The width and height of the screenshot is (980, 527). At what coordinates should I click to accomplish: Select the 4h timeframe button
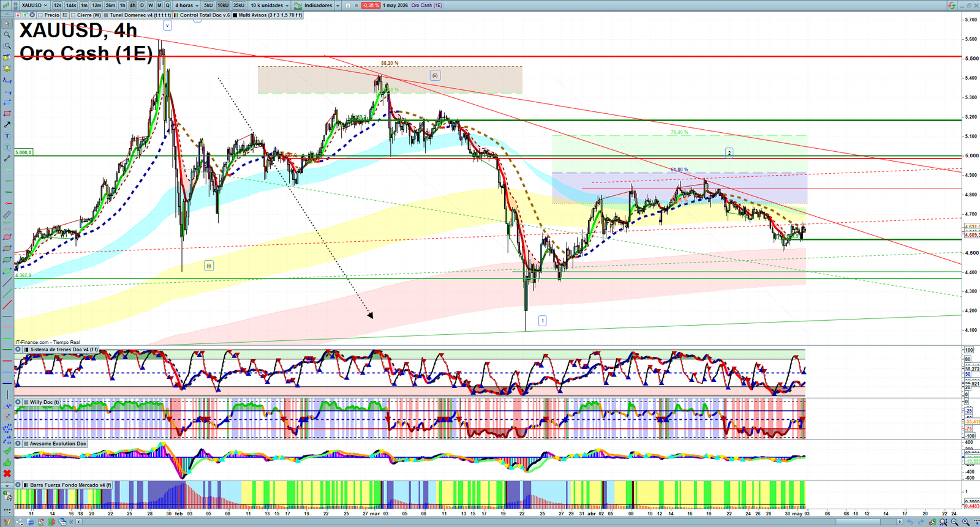click(x=132, y=6)
